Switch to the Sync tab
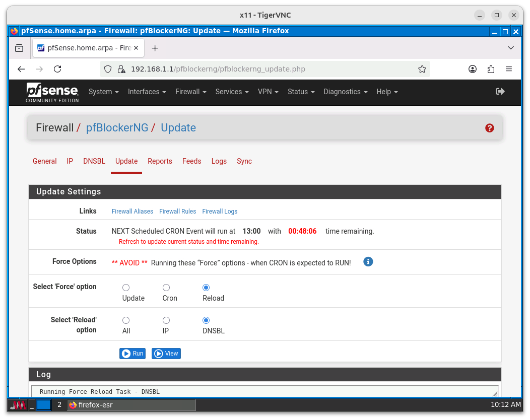 tap(244, 161)
